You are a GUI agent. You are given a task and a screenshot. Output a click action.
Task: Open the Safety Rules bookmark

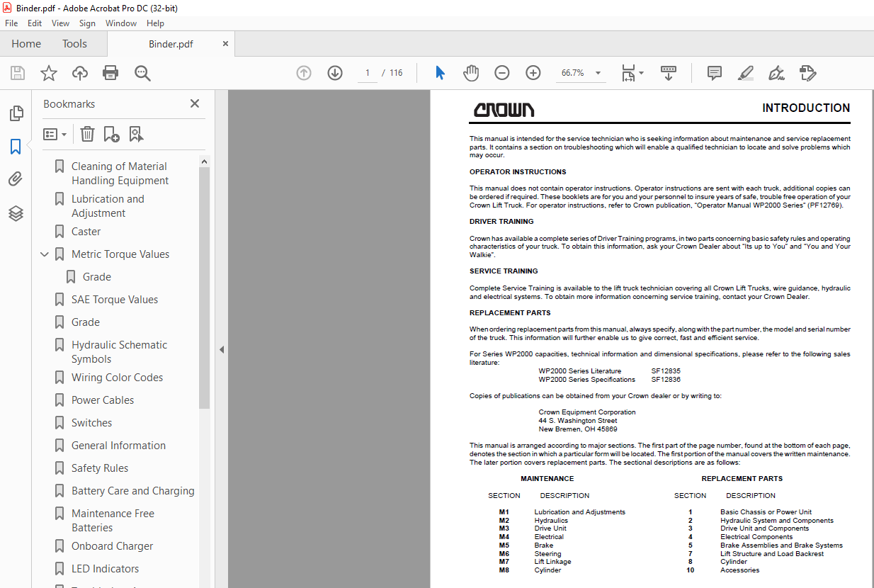click(100, 468)
